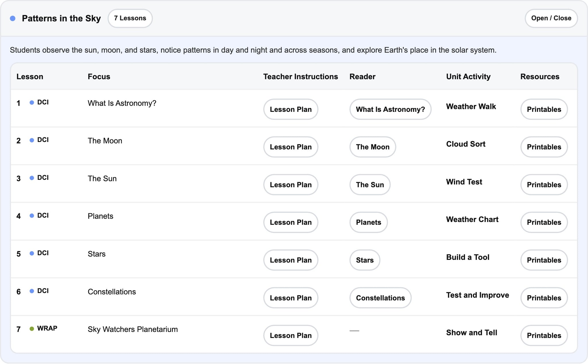Open The Sun reader
The height and width of the screenshot is (364, 588).
(x=370, y=185)
